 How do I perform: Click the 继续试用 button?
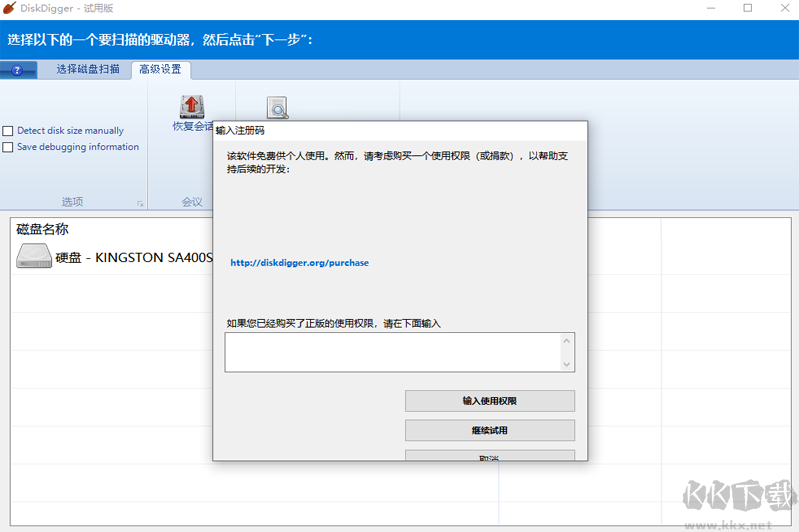pos(490,431)
